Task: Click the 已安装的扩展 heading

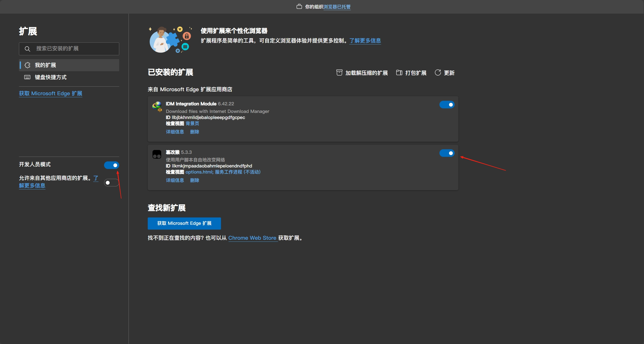Action: [170, 72]
